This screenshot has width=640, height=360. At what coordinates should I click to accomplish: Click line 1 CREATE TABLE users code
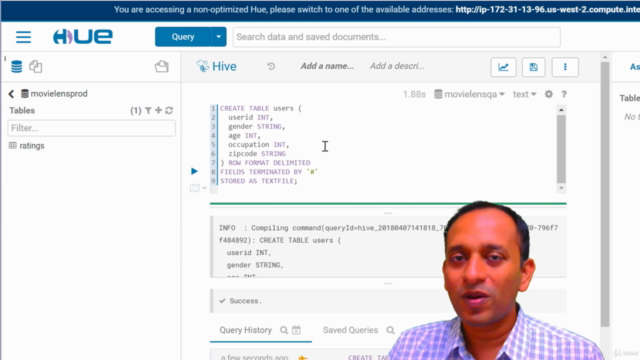(260, 109)
